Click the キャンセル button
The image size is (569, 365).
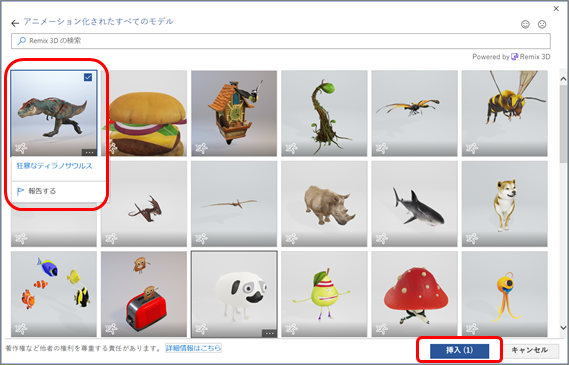click(x=529, y=350)
